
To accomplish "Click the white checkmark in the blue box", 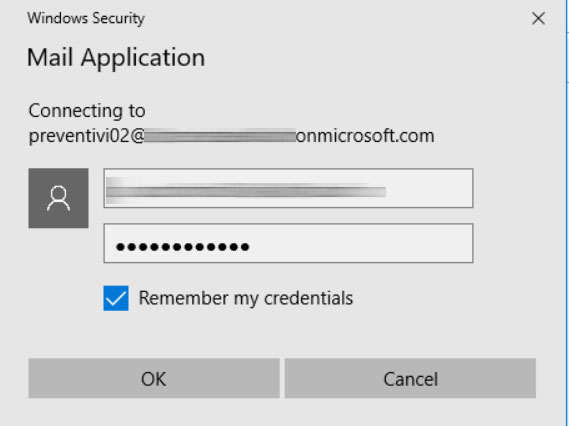I will coord(116,299).
